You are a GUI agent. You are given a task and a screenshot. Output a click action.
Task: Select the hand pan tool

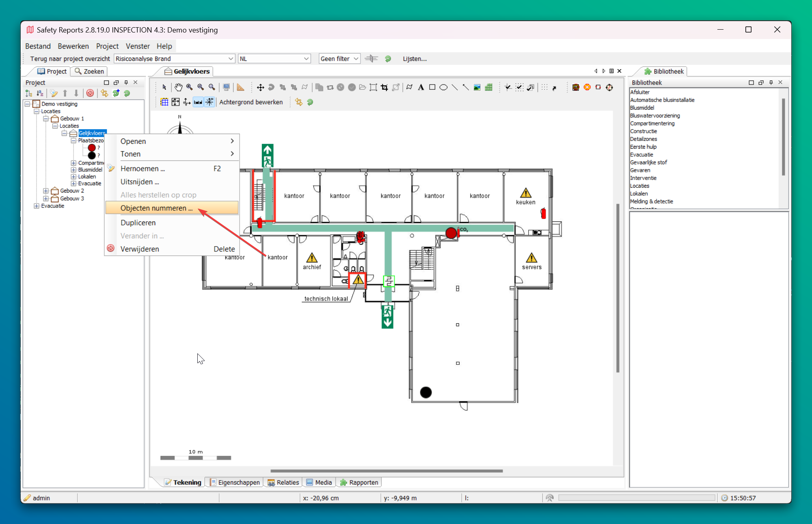[179, 87]
